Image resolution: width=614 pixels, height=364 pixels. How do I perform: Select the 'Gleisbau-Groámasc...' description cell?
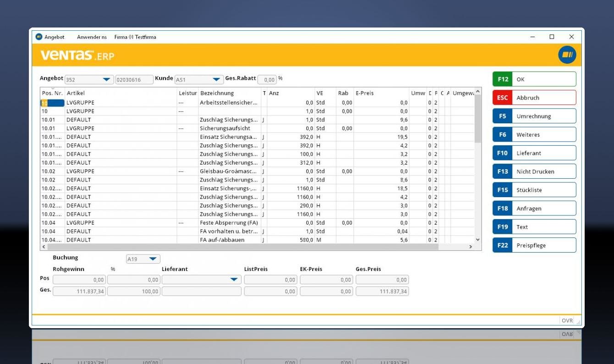(x=230, y=171)
